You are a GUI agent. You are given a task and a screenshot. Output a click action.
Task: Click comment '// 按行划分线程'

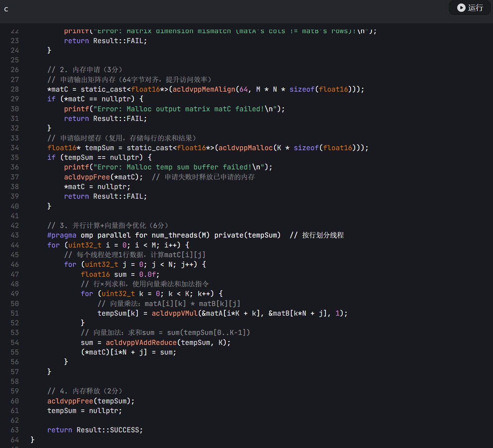click(317, 235)
